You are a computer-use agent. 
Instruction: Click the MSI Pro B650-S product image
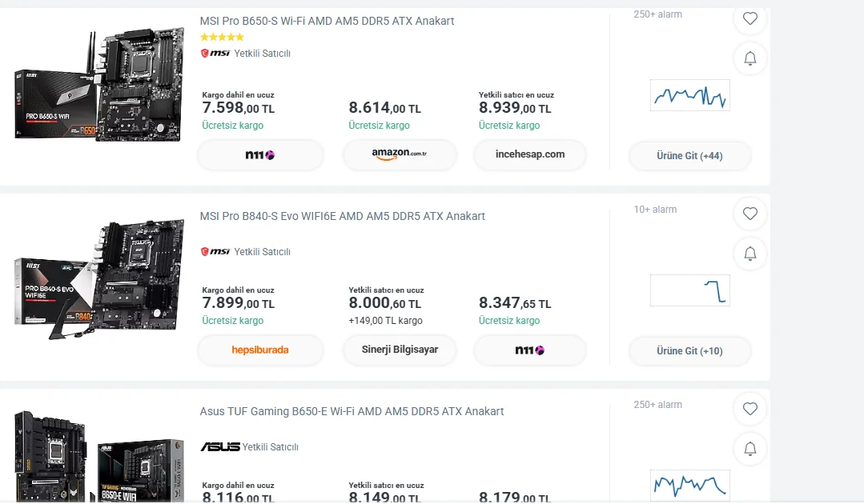[99, 86]
